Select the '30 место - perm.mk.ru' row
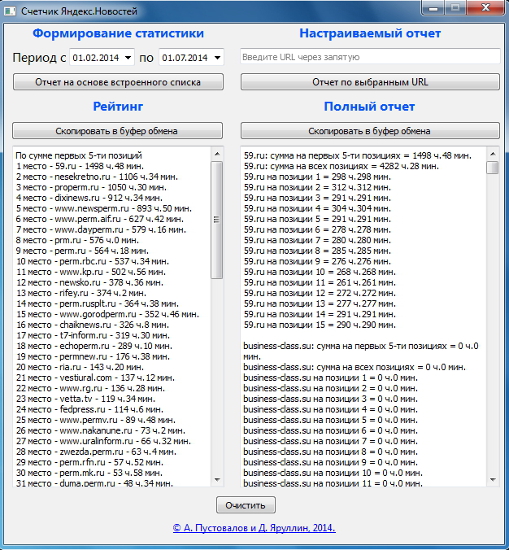 89,472
